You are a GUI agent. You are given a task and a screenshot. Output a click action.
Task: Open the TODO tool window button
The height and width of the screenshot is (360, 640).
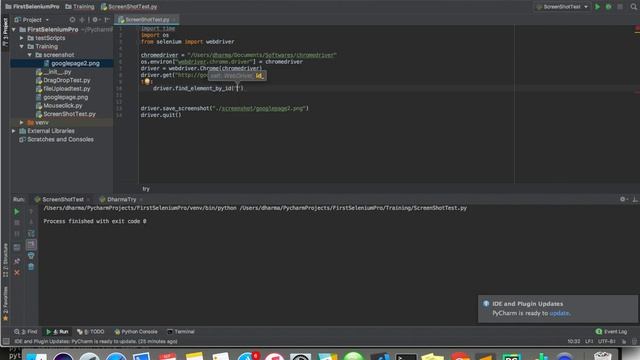click(x=91, y=332)
